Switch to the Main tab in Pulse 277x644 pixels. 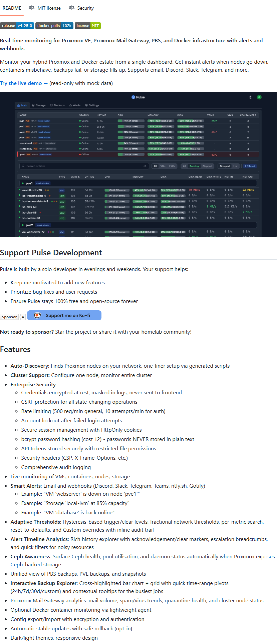(x=22, y=105)
